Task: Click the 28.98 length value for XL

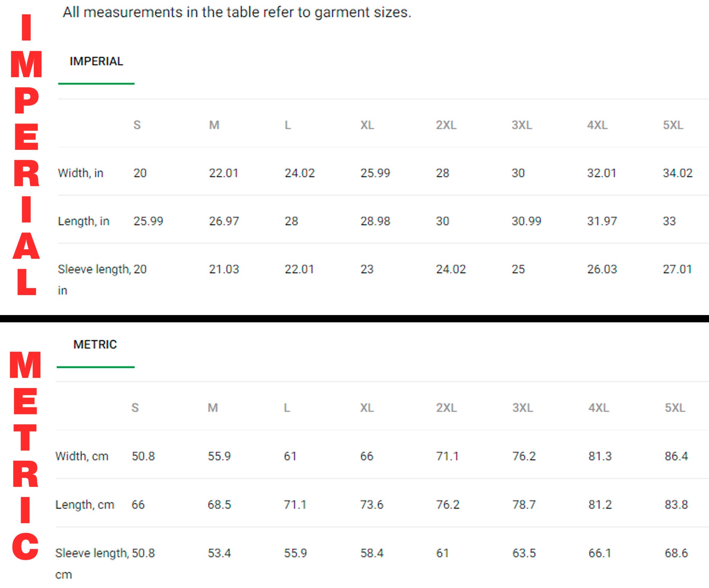Action: 375,221
